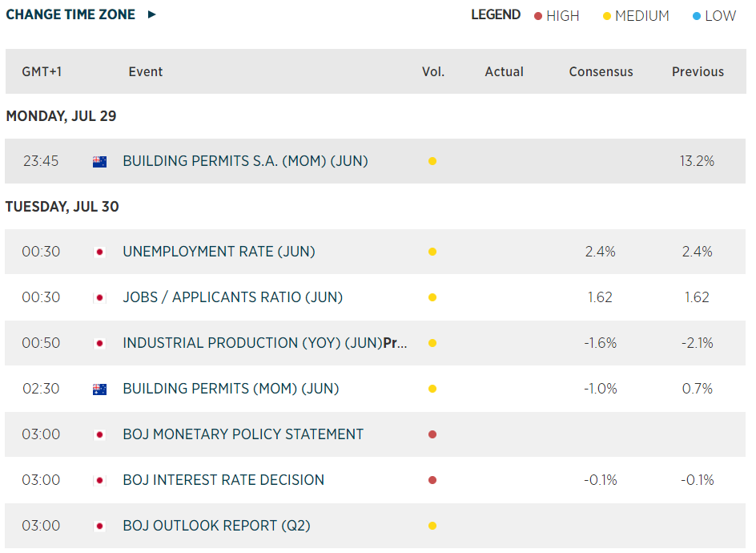This screenshot has width=756, height=553.
Task: Click the Japan flag by BoJ Interest Rate Decision
Action: pyautogui.click(x=100, y=480)
